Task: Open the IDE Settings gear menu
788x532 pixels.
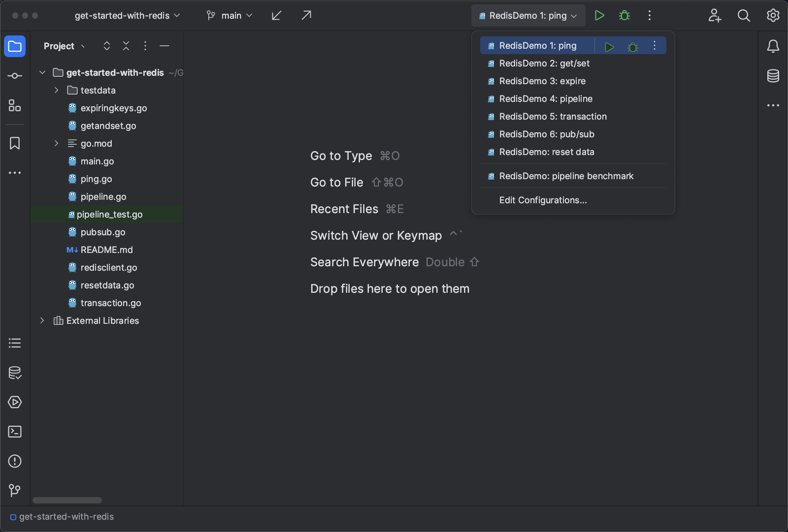Action: pyautogui.click(x=773, y=15)
